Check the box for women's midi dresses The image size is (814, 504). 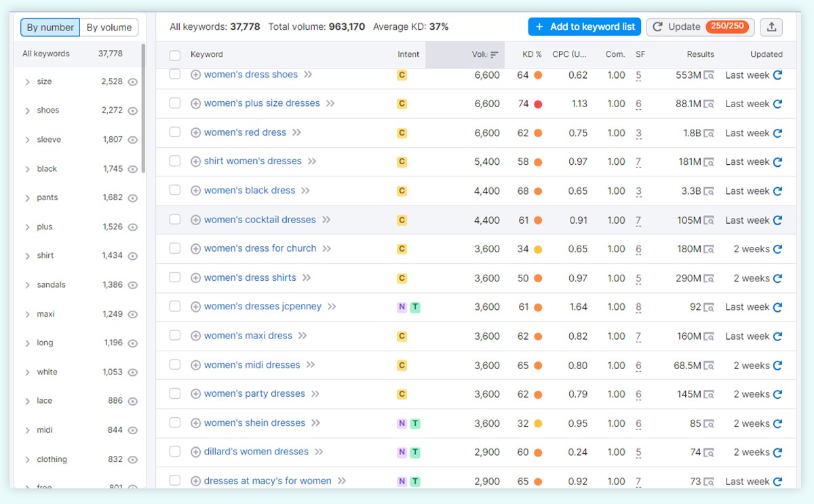pyautogui.click(x=175, y=365)
